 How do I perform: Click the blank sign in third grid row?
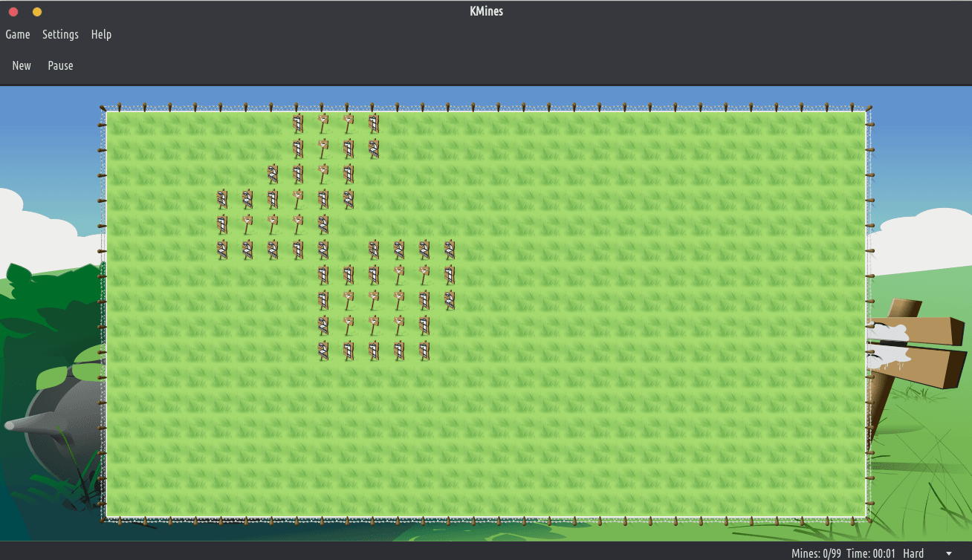click(323, 174)
